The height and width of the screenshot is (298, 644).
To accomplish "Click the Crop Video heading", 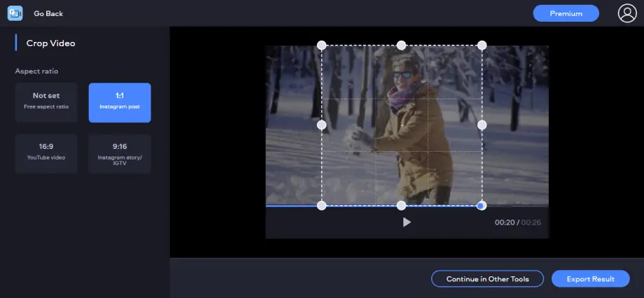I will coord(50,43).
